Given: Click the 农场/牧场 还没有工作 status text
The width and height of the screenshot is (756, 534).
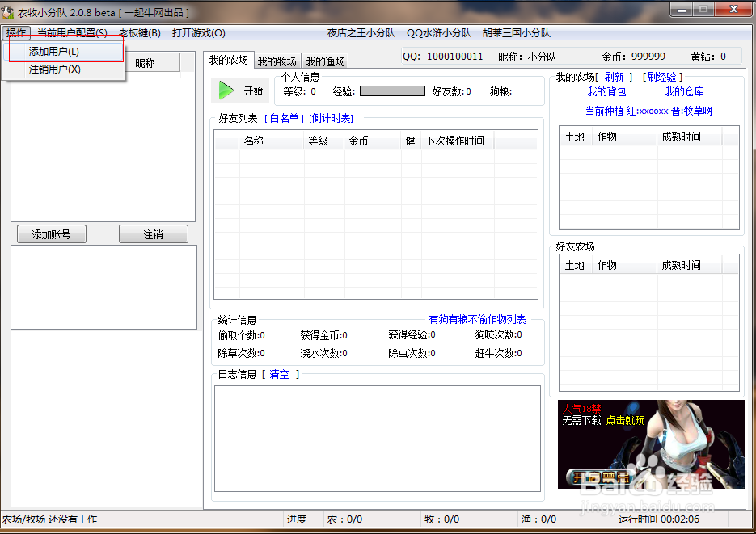Looking at the screenshot, I should pos(49,519).
